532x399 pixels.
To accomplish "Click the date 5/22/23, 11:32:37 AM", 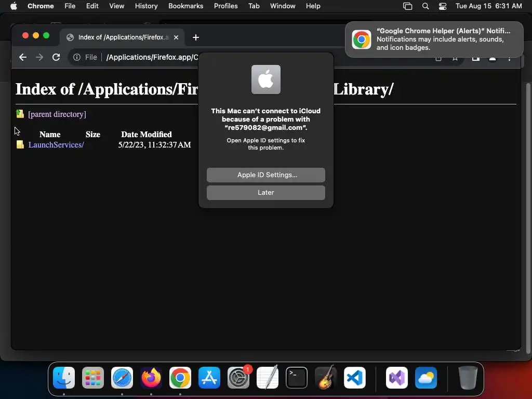I will point(154,145).
